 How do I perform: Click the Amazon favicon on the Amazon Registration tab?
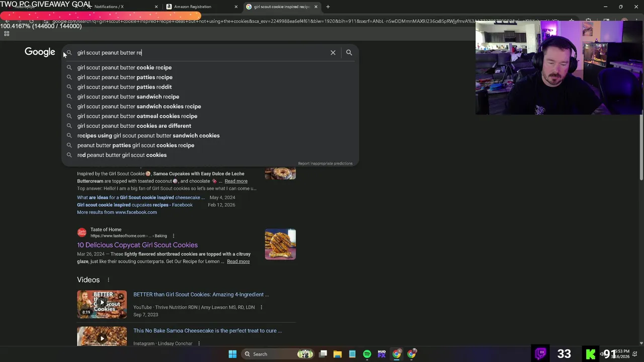pos(169,7)
